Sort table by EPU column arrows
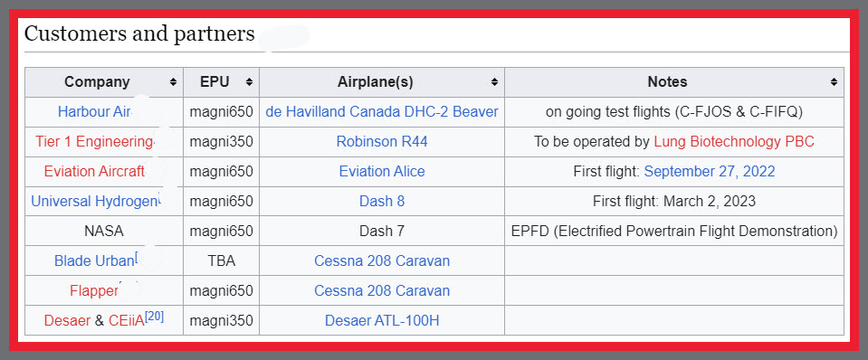Viewport: 868px width, 360px height. pos(249,81)
